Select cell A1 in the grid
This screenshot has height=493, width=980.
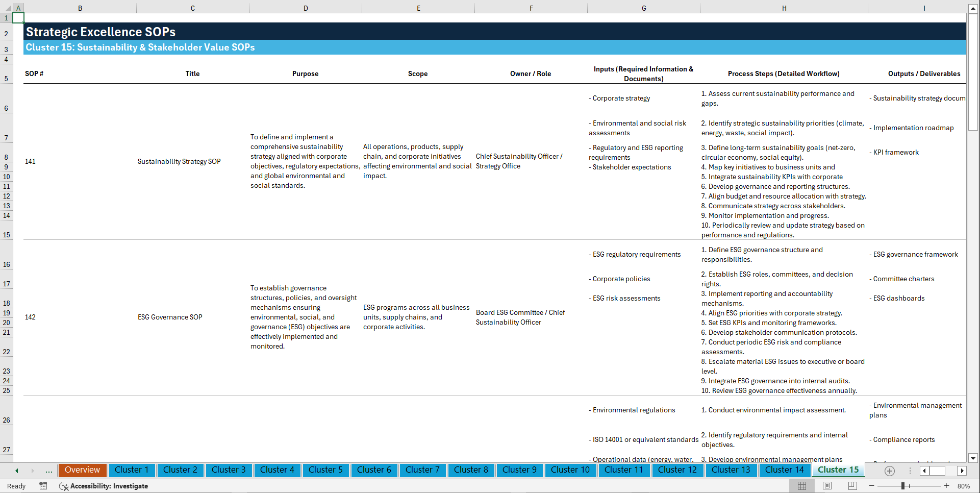click(18, 17)
